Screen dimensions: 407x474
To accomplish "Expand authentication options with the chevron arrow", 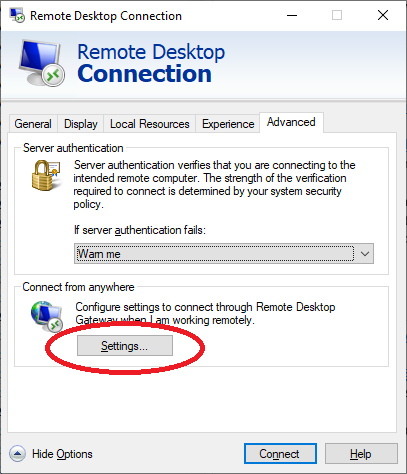I will tap(365, 254).
